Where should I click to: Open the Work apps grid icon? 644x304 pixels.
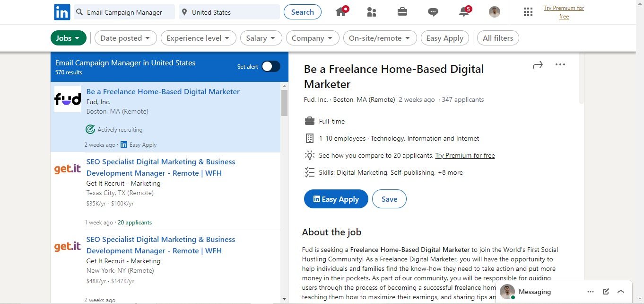click(x=528, y=12)
